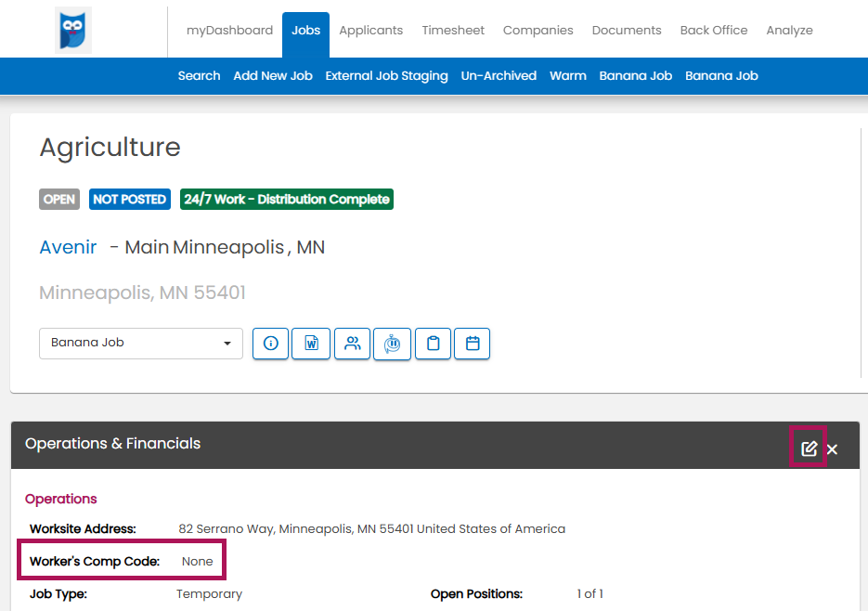Viewport: 868px width, 611px height.
Task: Click the Operations & Financials panel title
Action: 113,444
